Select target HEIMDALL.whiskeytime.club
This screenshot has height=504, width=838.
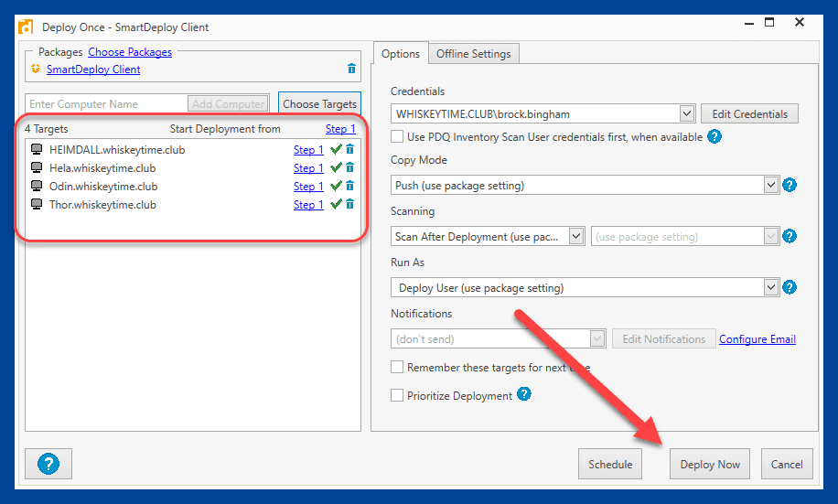coord(117,150)
